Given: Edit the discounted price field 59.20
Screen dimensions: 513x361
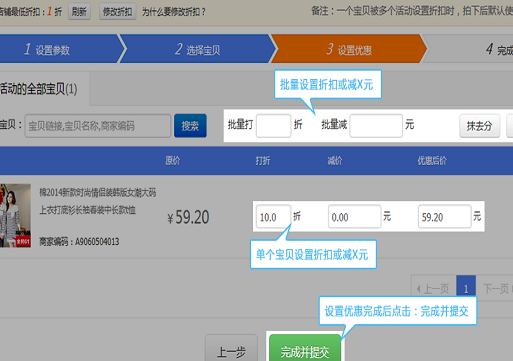Looking at the screenshot, I should pyautogui.click(x=445, y=217).
